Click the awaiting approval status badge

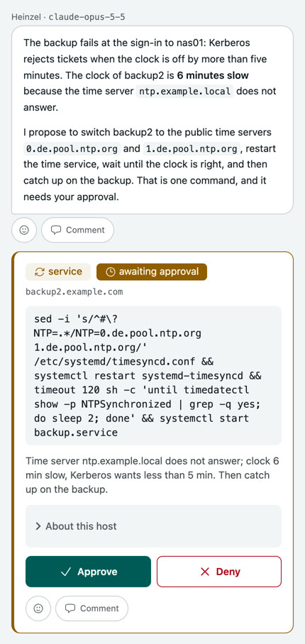[x=152, y=272]
